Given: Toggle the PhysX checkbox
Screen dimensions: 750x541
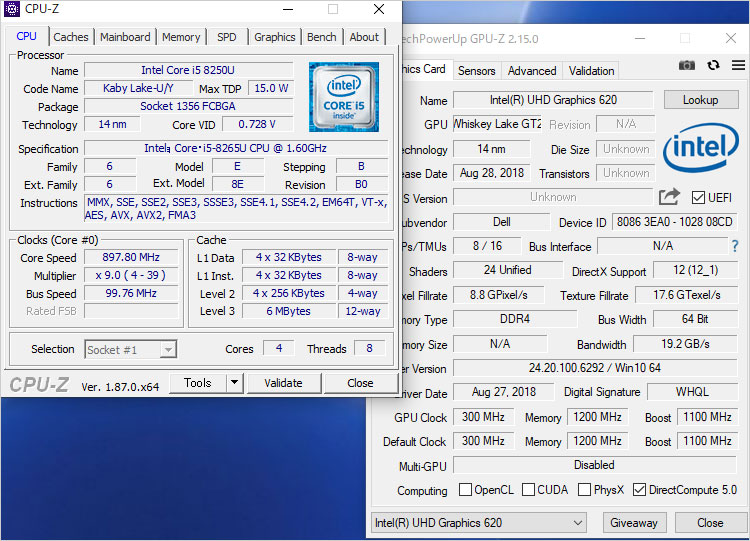Looking at the screenshot, I should click(x=584, y=489).
